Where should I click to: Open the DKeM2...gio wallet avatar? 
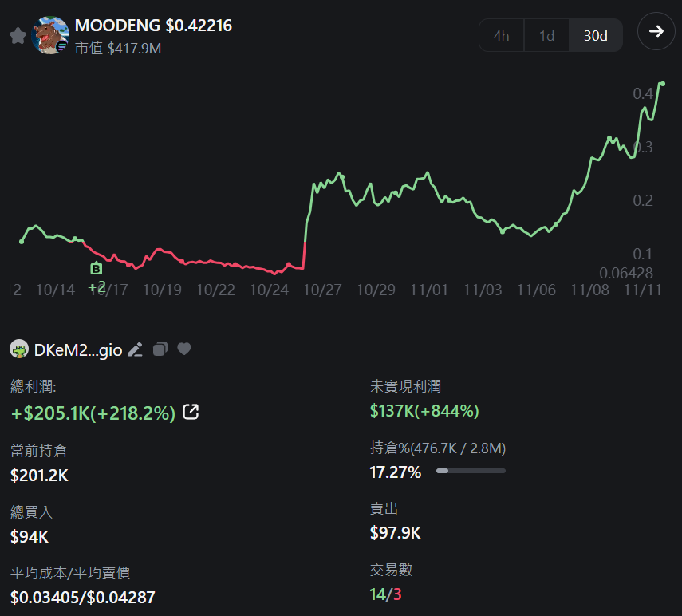(19, 349)
